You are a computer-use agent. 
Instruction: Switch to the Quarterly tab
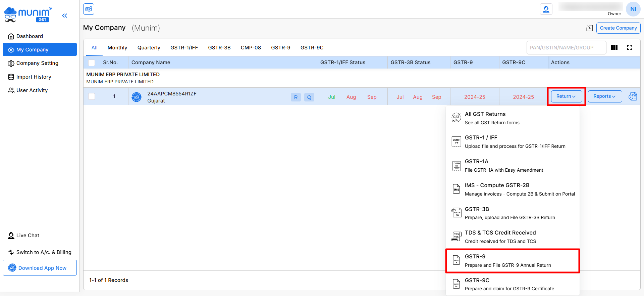pos(149,48)
